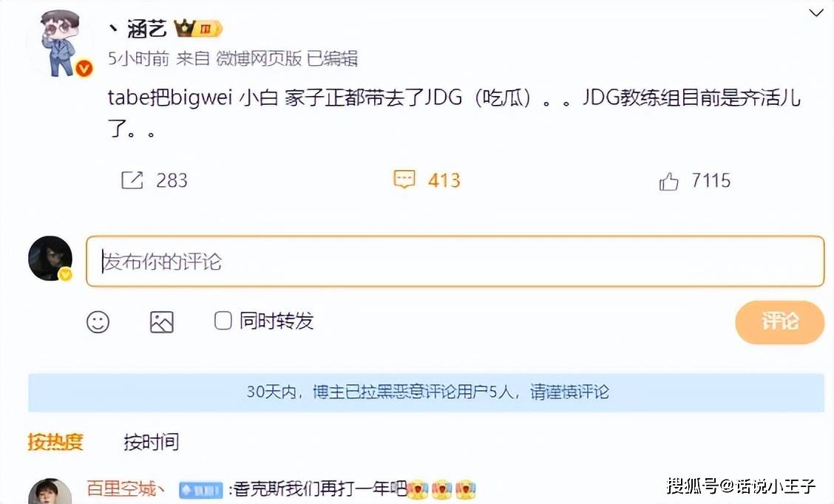Click the repost icon beside 283

click(132, 180)
